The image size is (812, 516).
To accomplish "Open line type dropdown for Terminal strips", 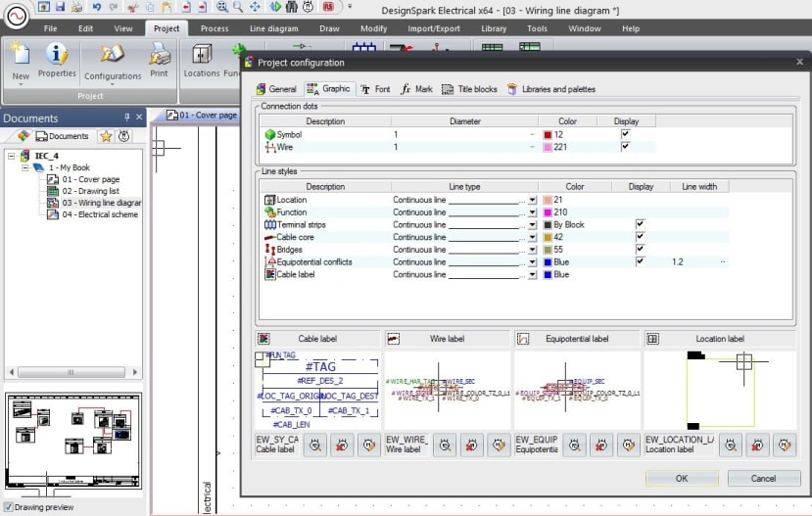I will (x=533, y=224).
